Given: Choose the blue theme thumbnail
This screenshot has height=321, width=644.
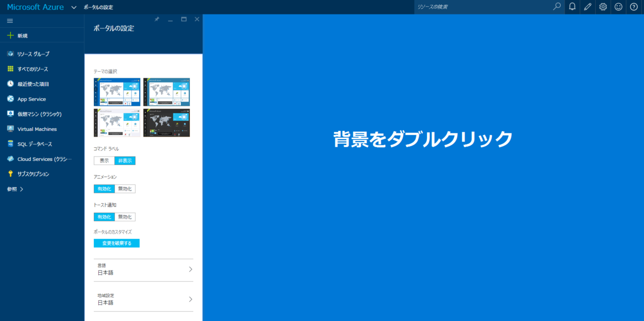Looking at the screenshot, I should pos(117,92).
